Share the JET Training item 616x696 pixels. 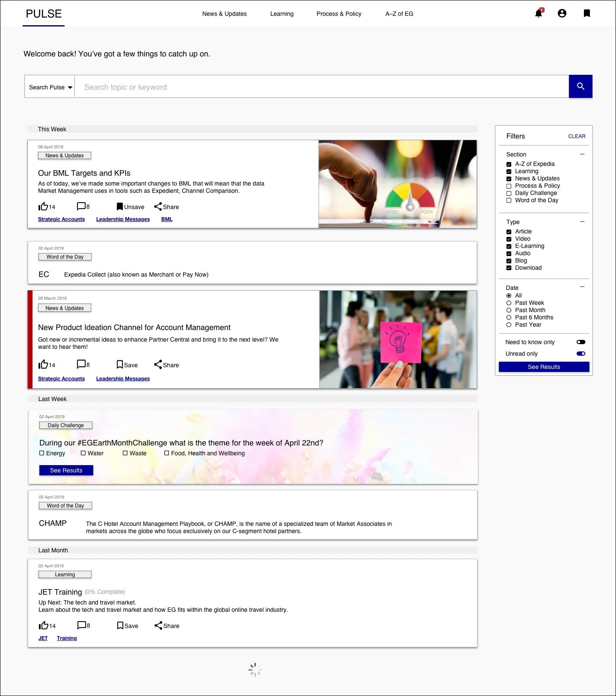click(x=167, y=625)
